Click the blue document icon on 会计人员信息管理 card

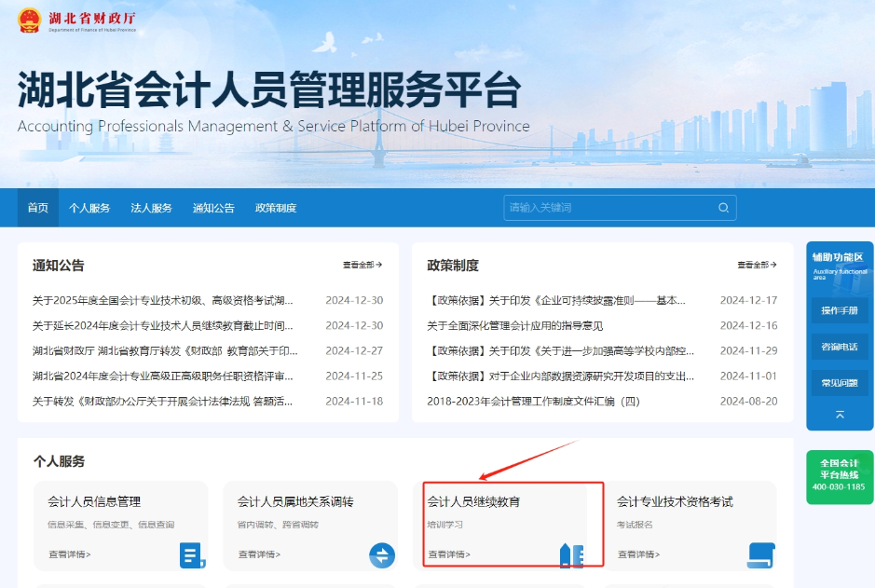point(192,554)
